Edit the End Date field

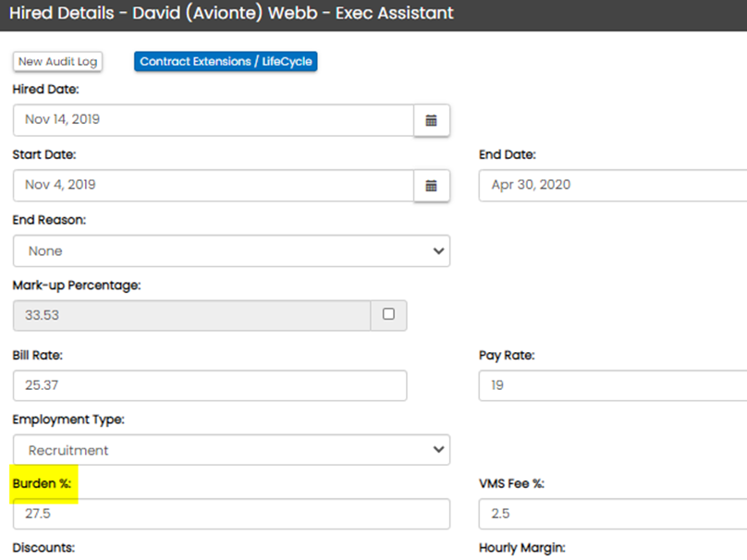pyautogui.click(x=613, y=185)
